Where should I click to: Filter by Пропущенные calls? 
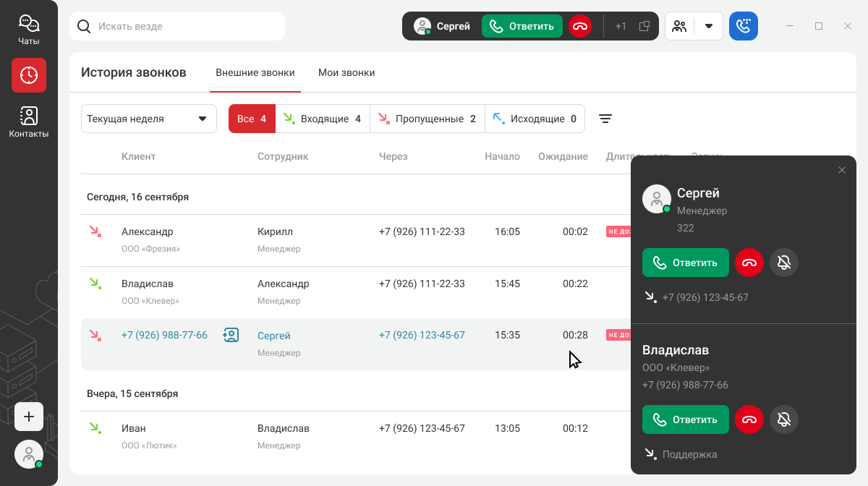[x=427, y=119]
